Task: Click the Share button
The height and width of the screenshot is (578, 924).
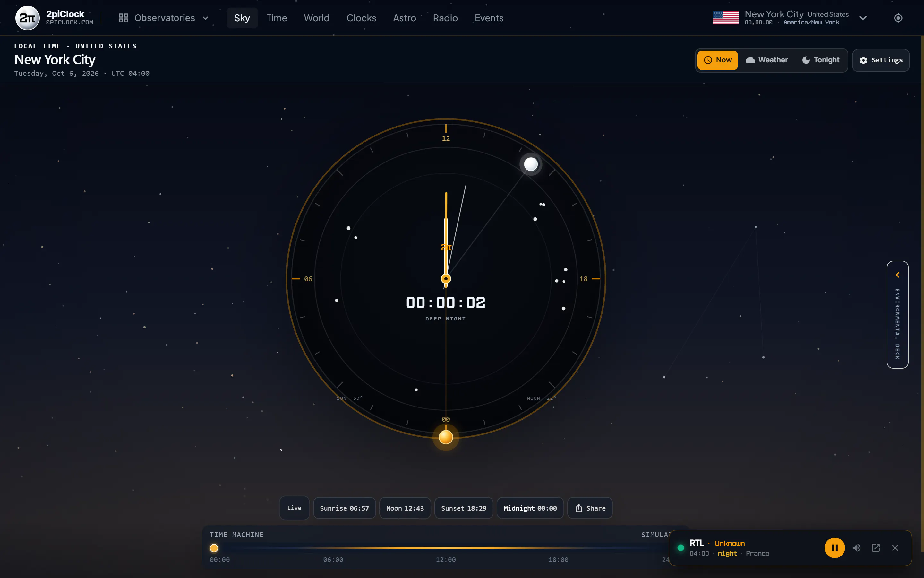Action: click(590, 508)
